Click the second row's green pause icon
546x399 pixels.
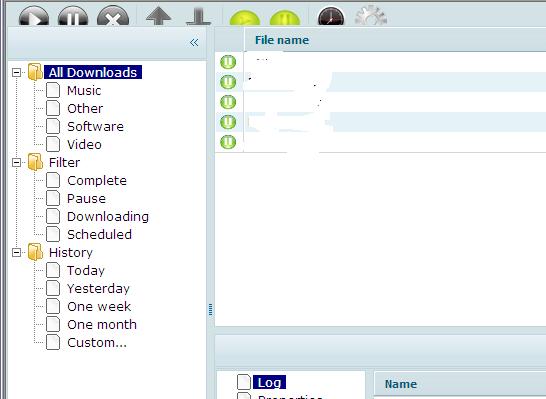click(x=228, y=82)
